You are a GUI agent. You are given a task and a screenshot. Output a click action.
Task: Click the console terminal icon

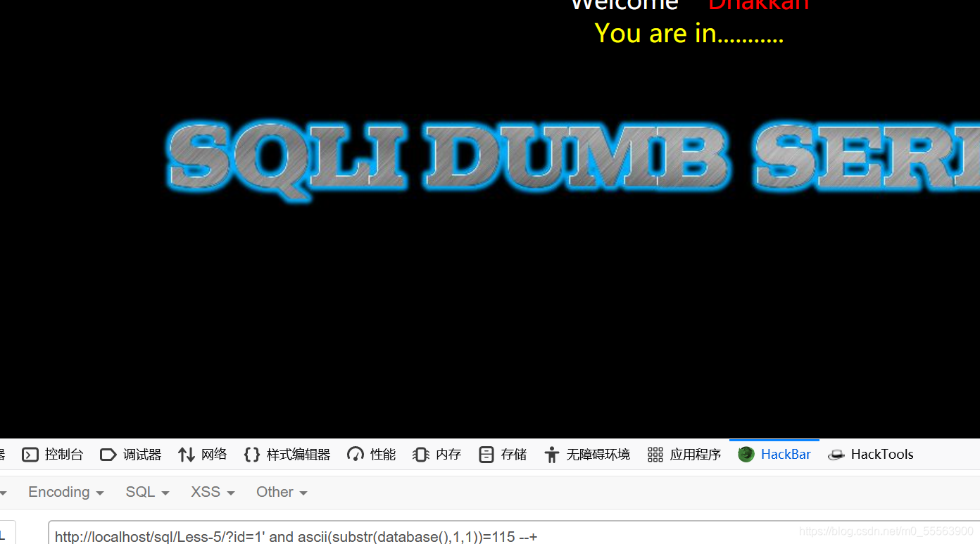tap(30, 455)
